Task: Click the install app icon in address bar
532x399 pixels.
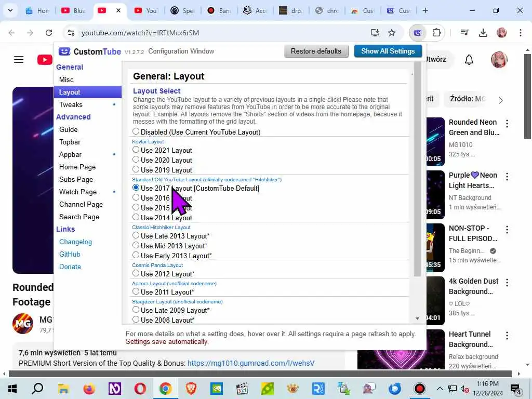Action: click(375, 33)
